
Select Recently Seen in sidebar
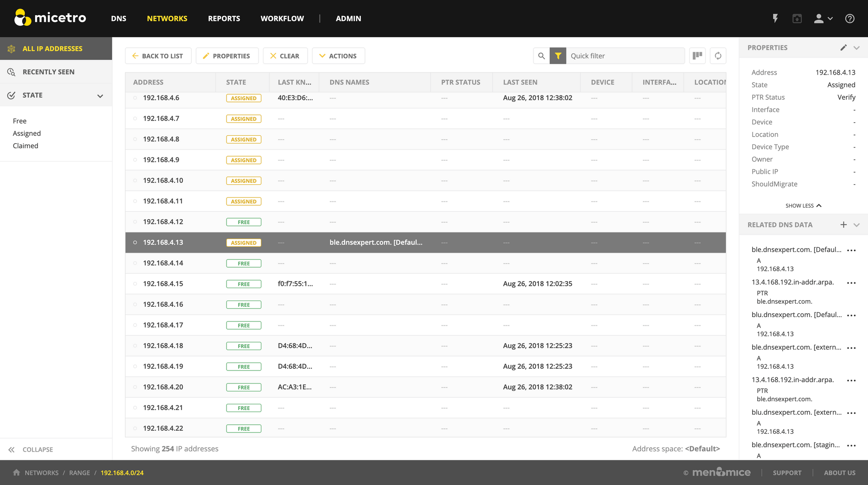(56, 72)
